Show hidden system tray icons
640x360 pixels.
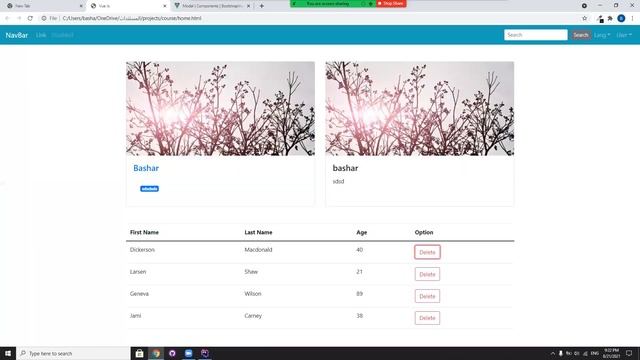point(553,353)
